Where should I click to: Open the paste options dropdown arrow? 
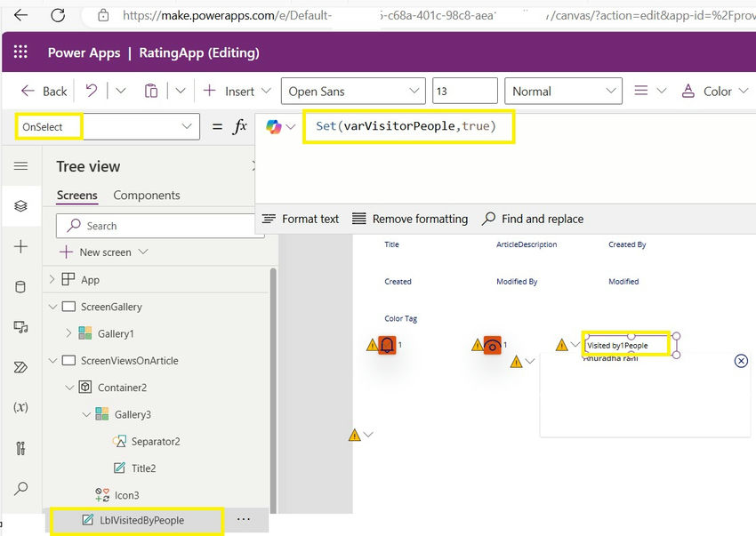(x=181, y=91)
